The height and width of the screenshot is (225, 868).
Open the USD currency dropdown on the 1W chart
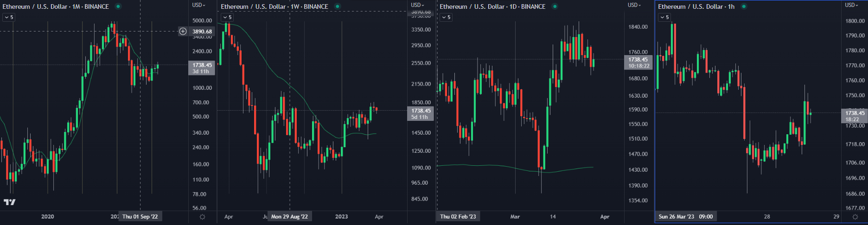click(x=417, y=5)
